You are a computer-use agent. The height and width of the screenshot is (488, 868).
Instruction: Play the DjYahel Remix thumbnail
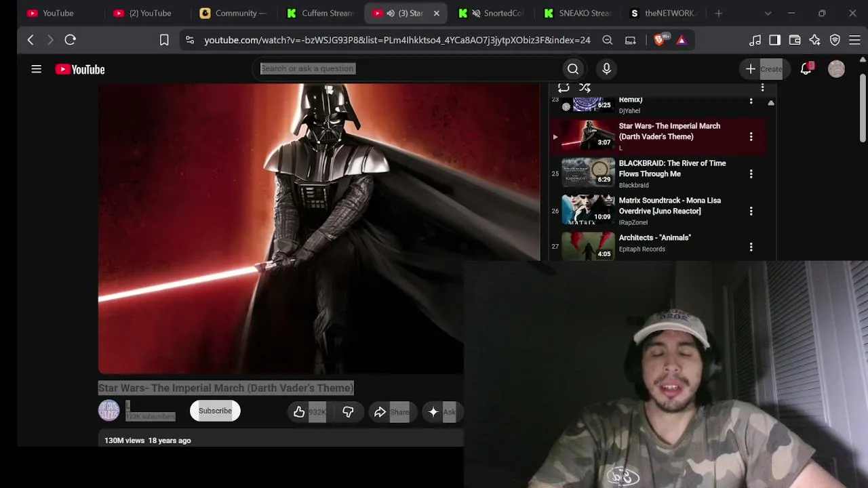pyautogui.click(x=588, y=104)
